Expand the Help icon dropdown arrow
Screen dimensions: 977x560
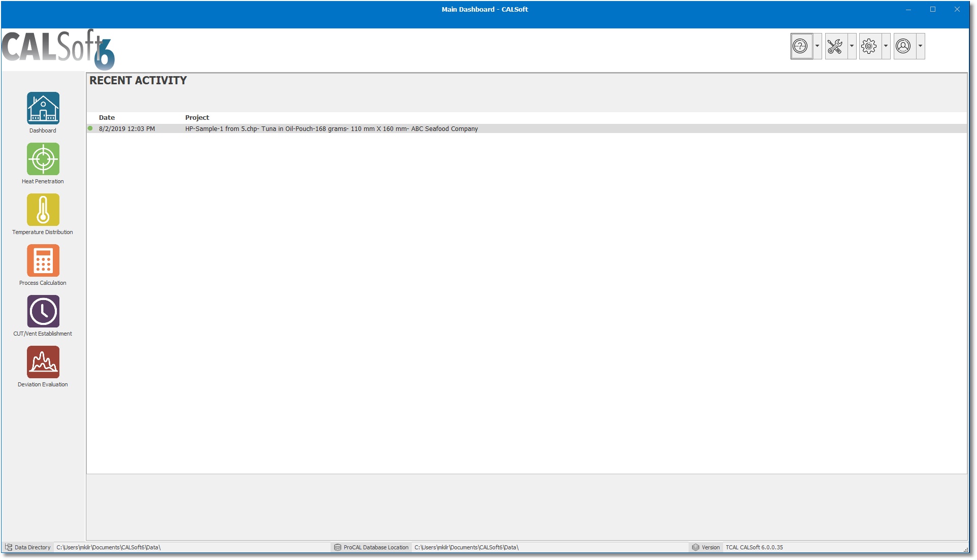(817, 46)
